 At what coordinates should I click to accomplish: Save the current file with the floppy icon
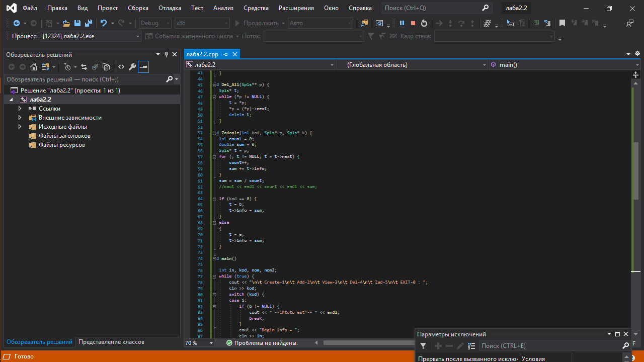click(77, 23)
